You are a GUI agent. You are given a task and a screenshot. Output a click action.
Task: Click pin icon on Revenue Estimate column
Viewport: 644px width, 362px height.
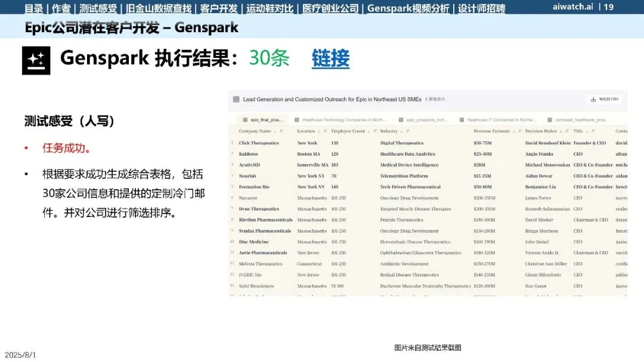click(519, 131)
